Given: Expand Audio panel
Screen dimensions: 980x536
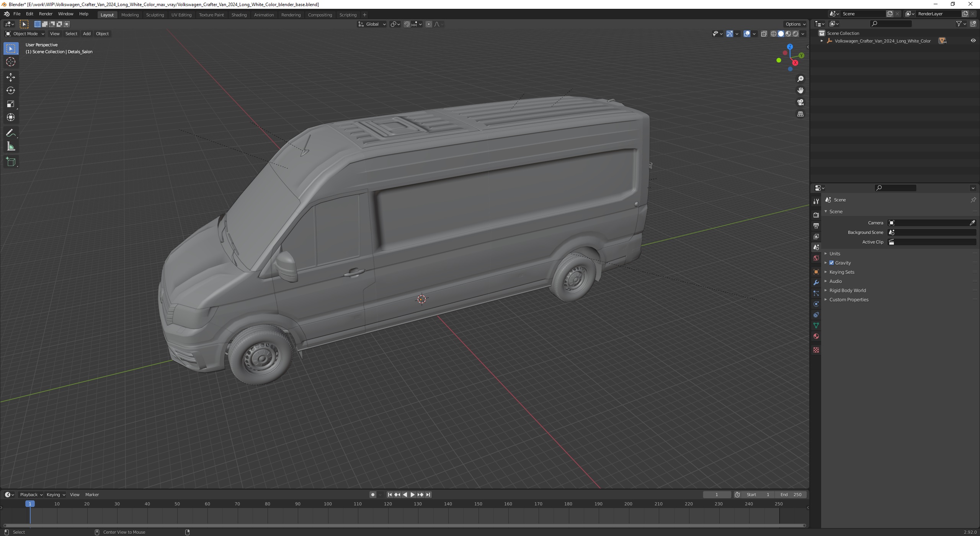Looking at the screenshot, I should coord(835,281).
